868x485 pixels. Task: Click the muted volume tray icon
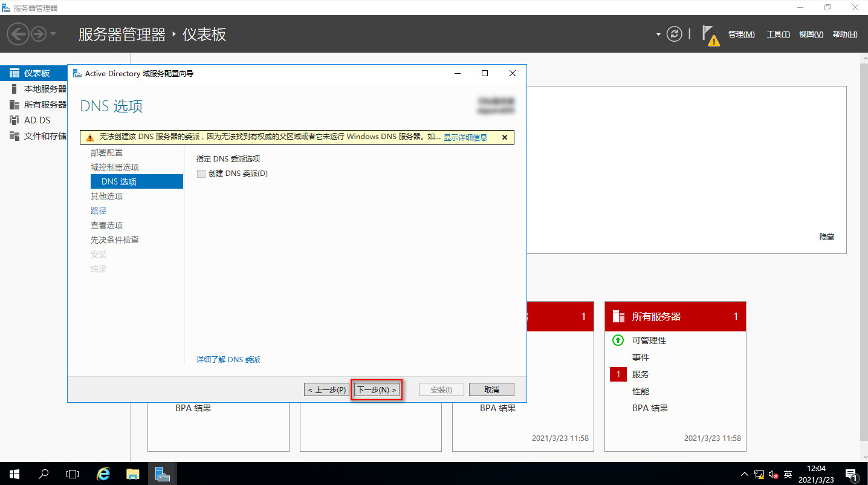(x=774, y=475)
